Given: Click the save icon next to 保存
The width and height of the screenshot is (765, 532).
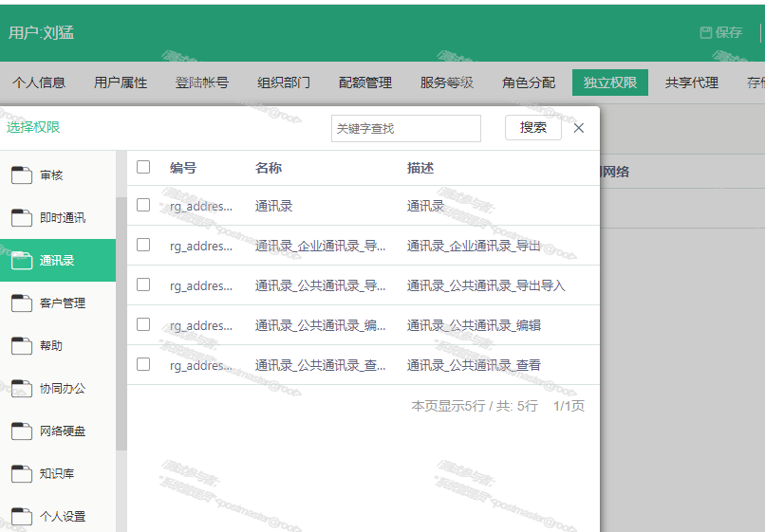Looking at the screenshot, I should 706,32.
